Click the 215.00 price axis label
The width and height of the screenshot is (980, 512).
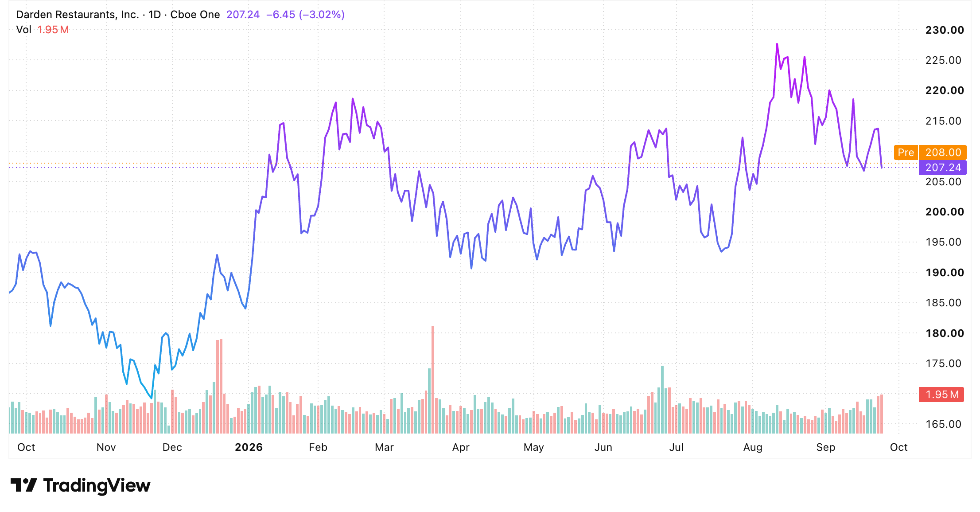(943, 121)
